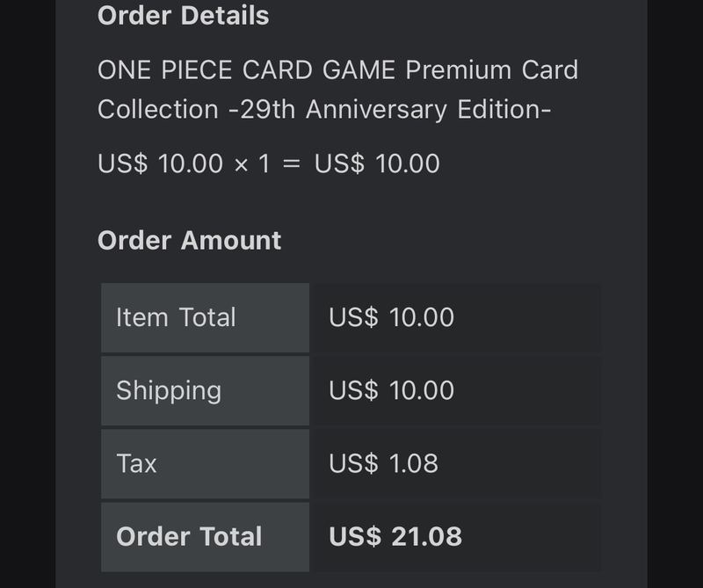Select the Order Total label cell
The height and width of the screenshot is (588, 703).
click(206, 537)
